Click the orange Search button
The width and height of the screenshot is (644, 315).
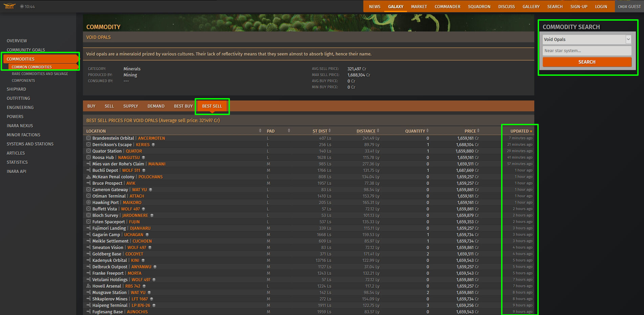click(587, 62)
